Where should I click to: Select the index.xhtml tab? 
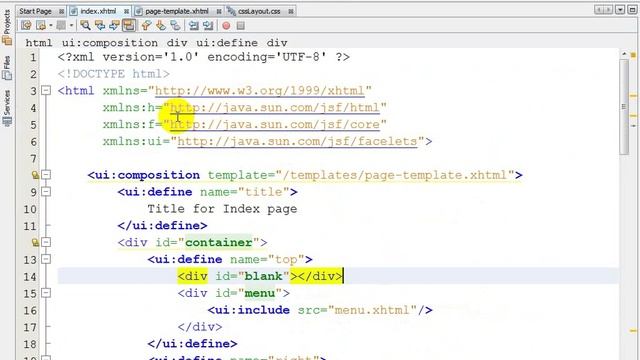pyautogui.click(x=98, y=11)
